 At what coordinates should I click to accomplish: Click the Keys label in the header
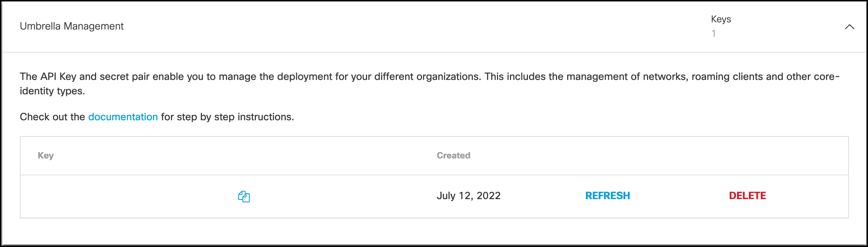pos(721,19)
